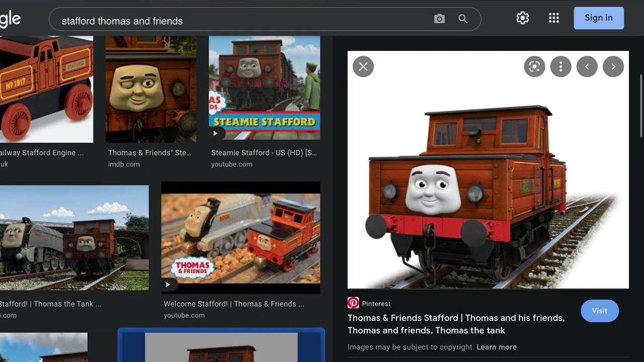Open the three-dot more options menu in the preview
The image size is (644, 362).
(x=560, y=66)
